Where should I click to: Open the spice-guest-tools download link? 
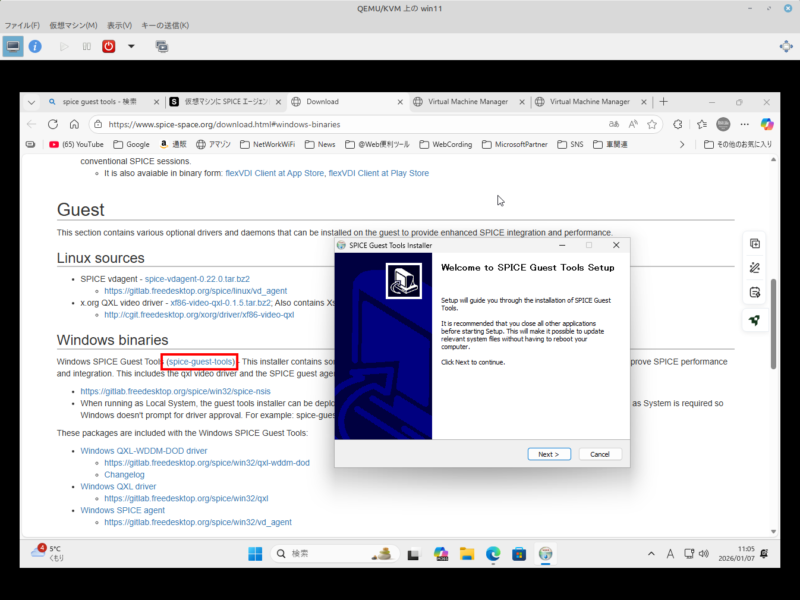pos(201,361)
